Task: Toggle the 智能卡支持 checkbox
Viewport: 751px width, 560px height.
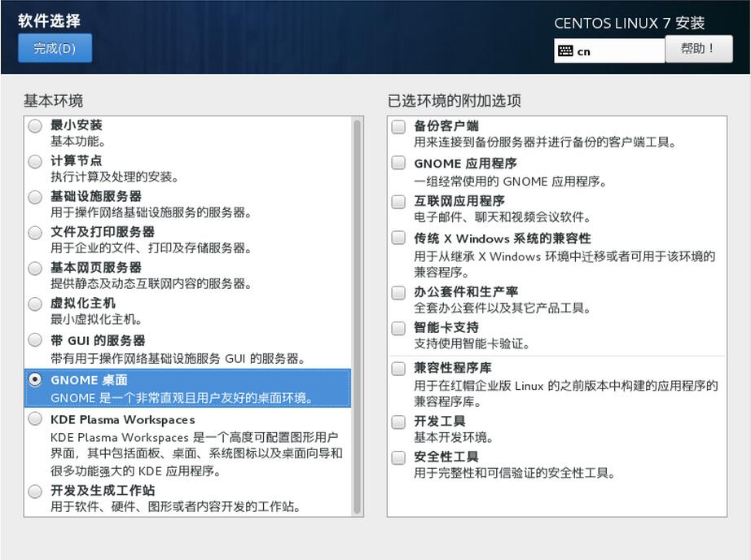Action: [398, 328]
